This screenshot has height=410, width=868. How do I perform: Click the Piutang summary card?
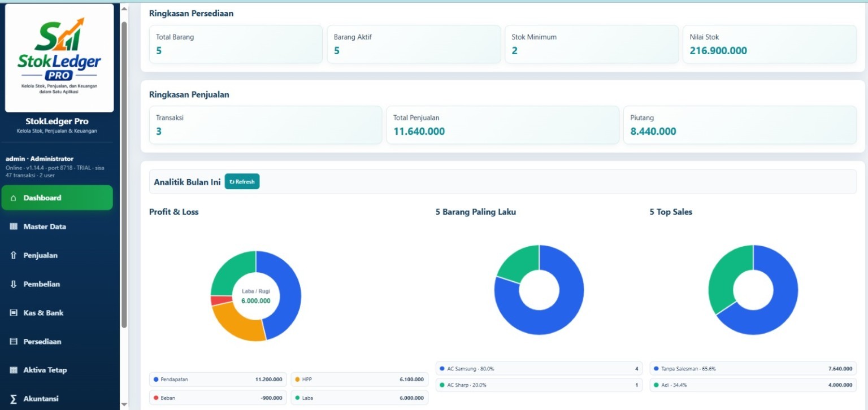coord(740,125)
